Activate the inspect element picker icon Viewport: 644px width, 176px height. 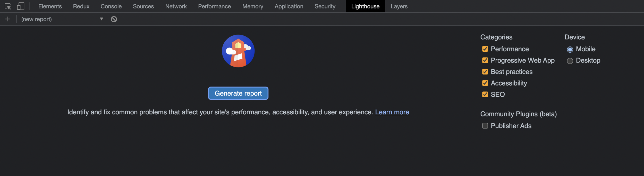point(8,6)
